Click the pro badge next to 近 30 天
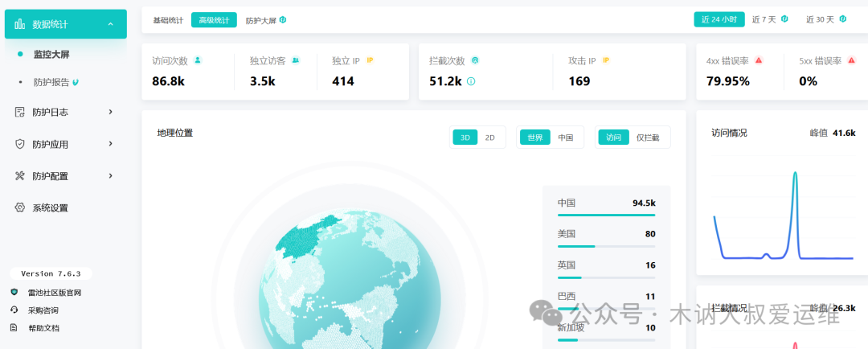The image size is (868, 349). (842, 19)
